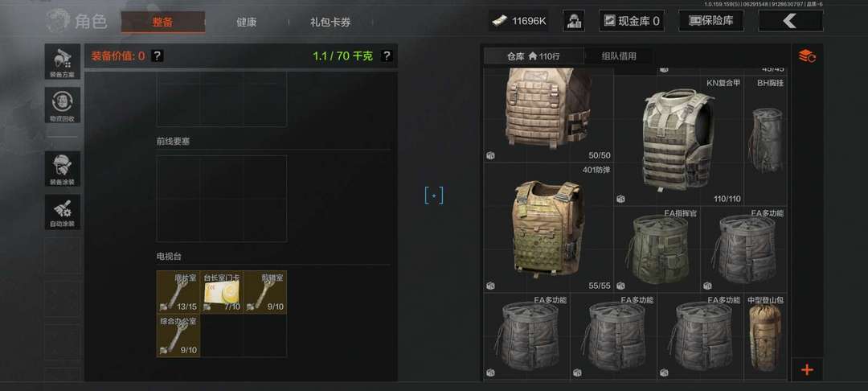This screenshot has width=868, height=391.
Task: Click the bracketed plus icon in center
Action: click(x=434, y=195)
